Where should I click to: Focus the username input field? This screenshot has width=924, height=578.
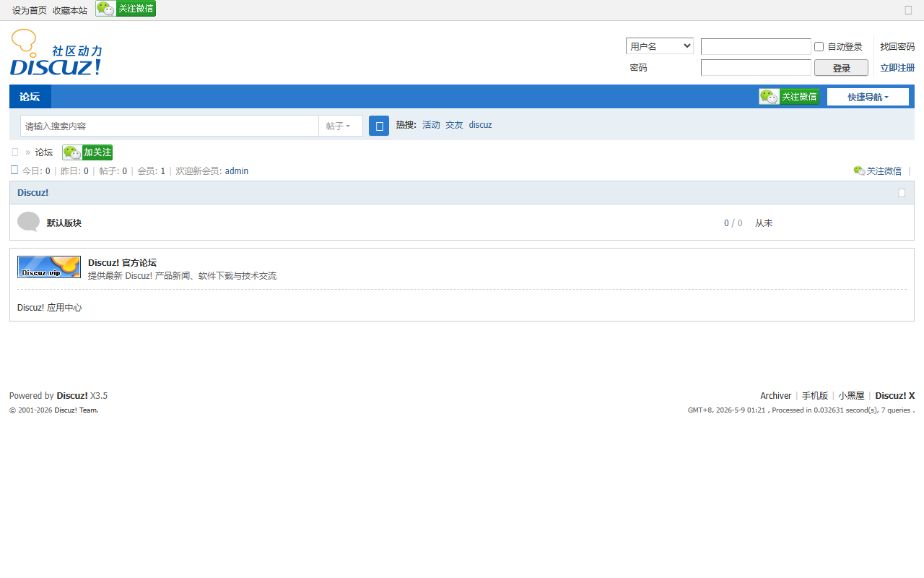coord(756,47)
